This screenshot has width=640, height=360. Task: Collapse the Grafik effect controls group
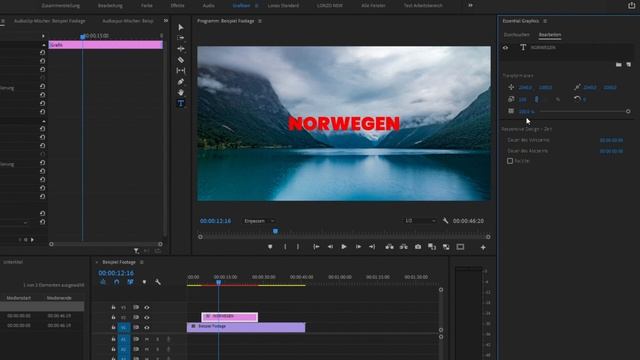pos(44,45)
